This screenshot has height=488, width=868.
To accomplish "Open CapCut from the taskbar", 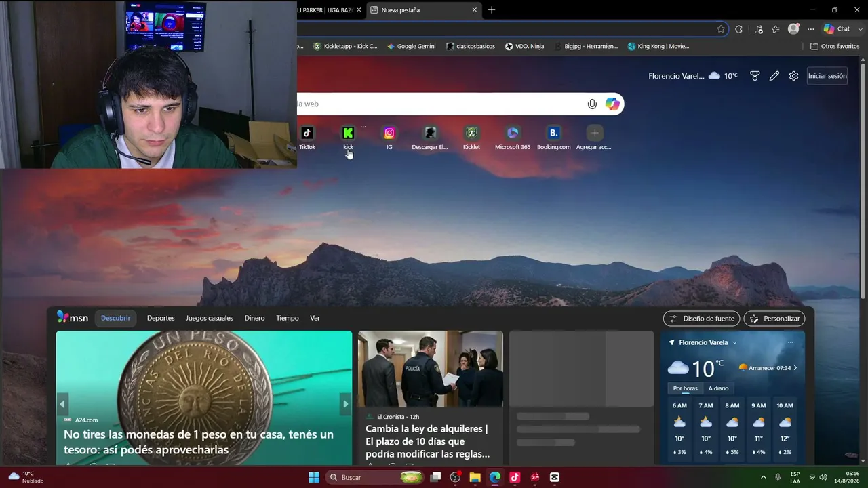I will [555, 477].
